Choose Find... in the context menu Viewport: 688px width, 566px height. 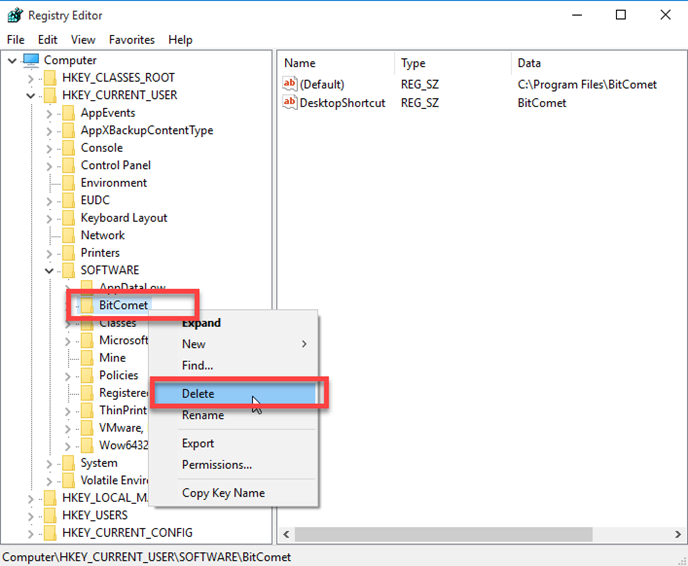click(x=234, y=365)
